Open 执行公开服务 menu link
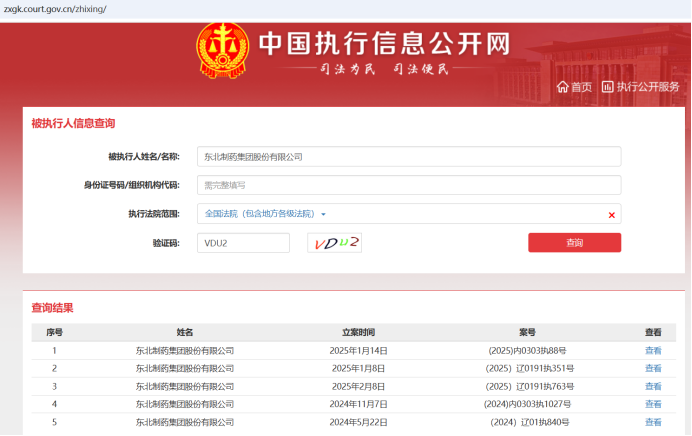 [x=648, y=87]
